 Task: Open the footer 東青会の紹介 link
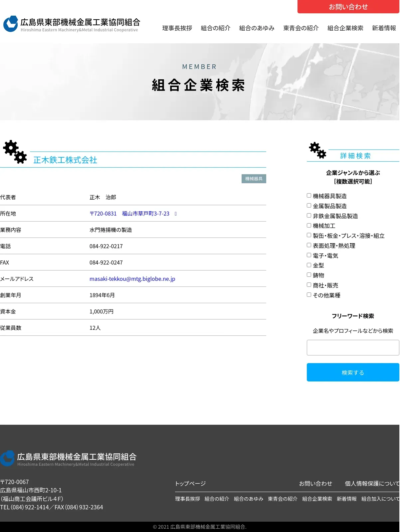click(x=283, y=499)
